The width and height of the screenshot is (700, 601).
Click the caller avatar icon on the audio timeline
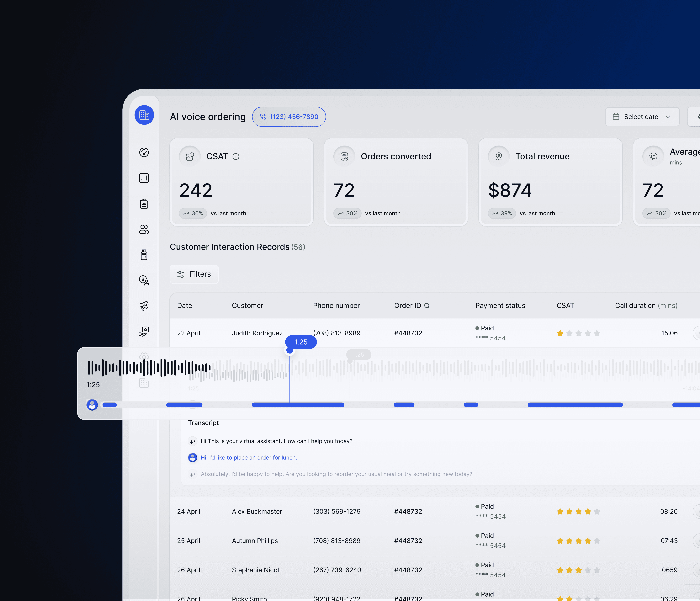pyautogui.click(x=92, y=405)
